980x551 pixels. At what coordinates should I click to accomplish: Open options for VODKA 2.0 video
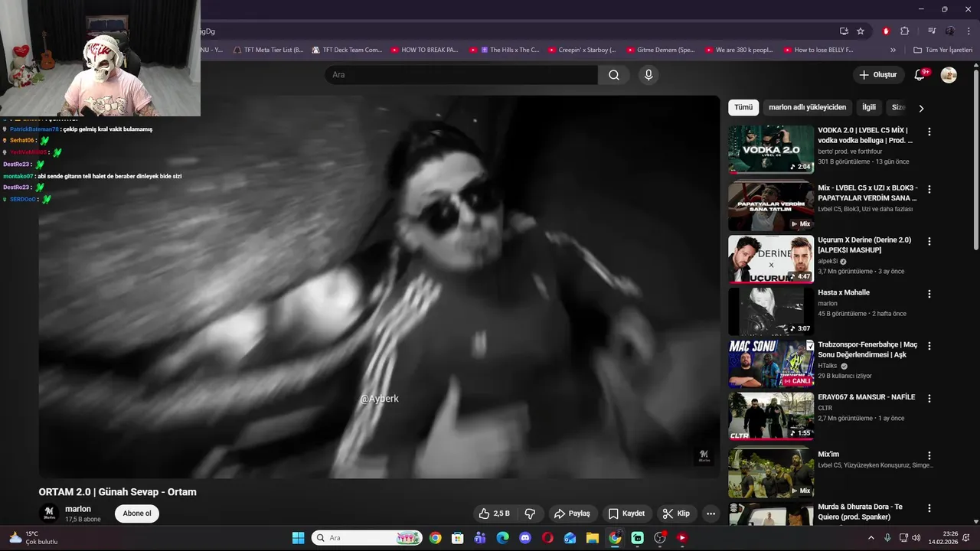pos(929,132)
